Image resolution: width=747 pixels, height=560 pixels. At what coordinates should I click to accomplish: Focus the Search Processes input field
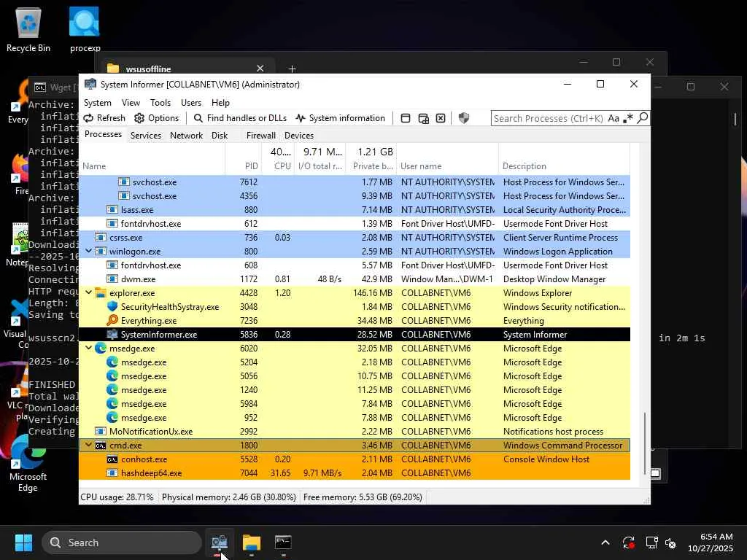coord(549,118)
